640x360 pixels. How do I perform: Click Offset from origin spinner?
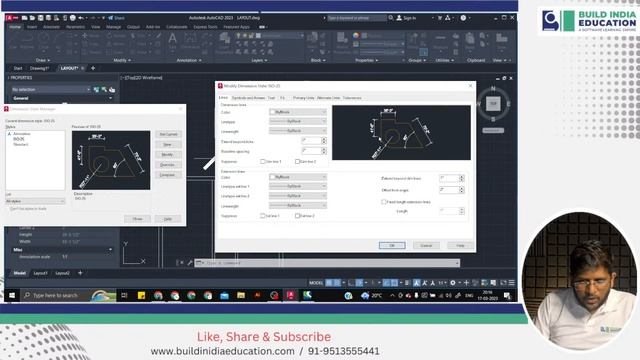tap(462, 190)
